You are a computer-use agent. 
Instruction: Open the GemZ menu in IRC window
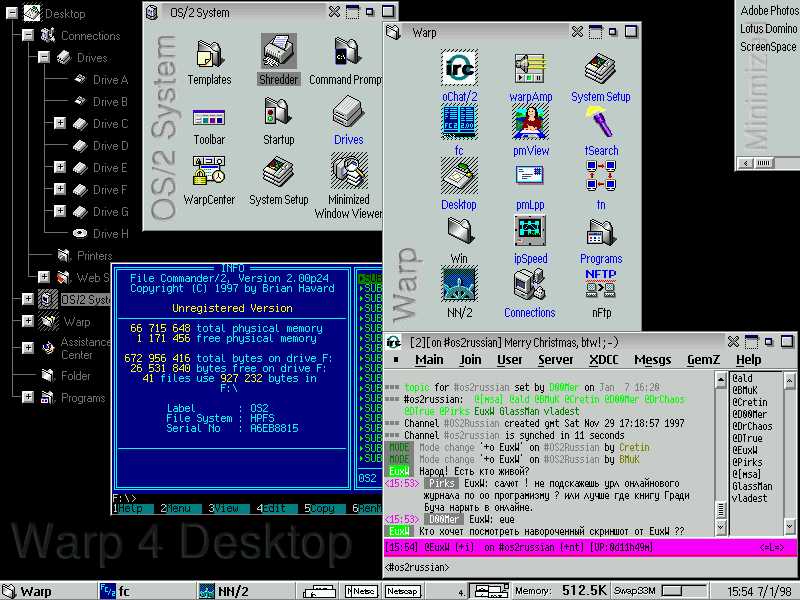(x=703, y=360)
